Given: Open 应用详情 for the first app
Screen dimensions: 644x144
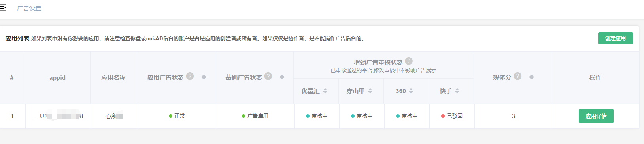Looking at the screenshot, I should click(x=596, y=116).
